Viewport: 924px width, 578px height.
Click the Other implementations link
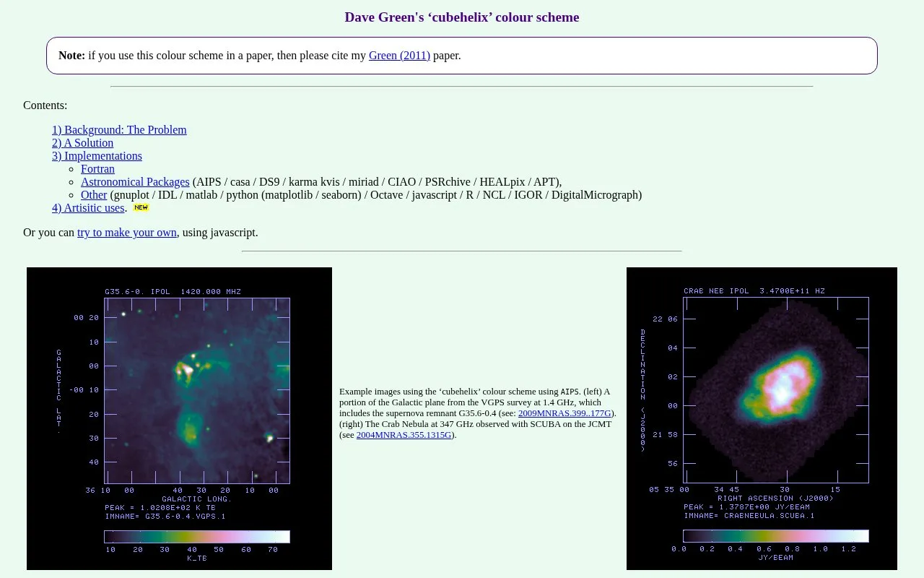pos(94,195)
